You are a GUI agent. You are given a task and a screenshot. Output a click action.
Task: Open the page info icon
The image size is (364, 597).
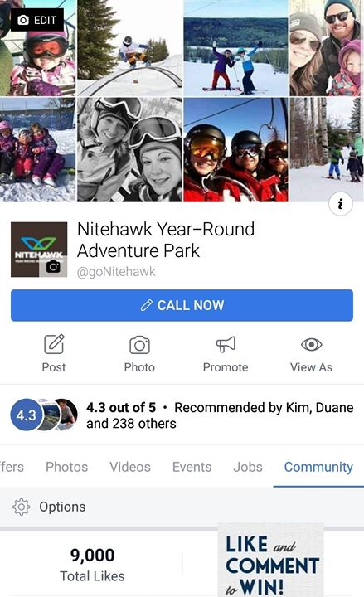[x=341, y=204]
